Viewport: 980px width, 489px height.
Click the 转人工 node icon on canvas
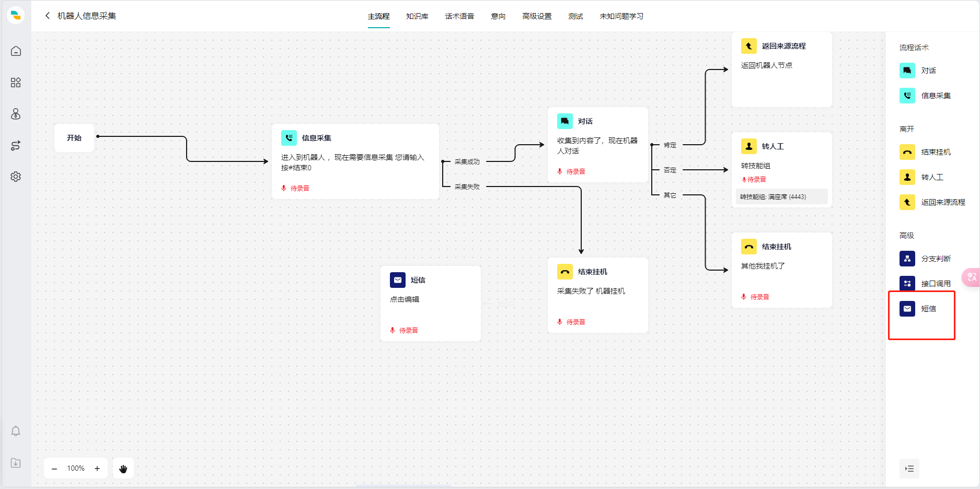[749, 146]
